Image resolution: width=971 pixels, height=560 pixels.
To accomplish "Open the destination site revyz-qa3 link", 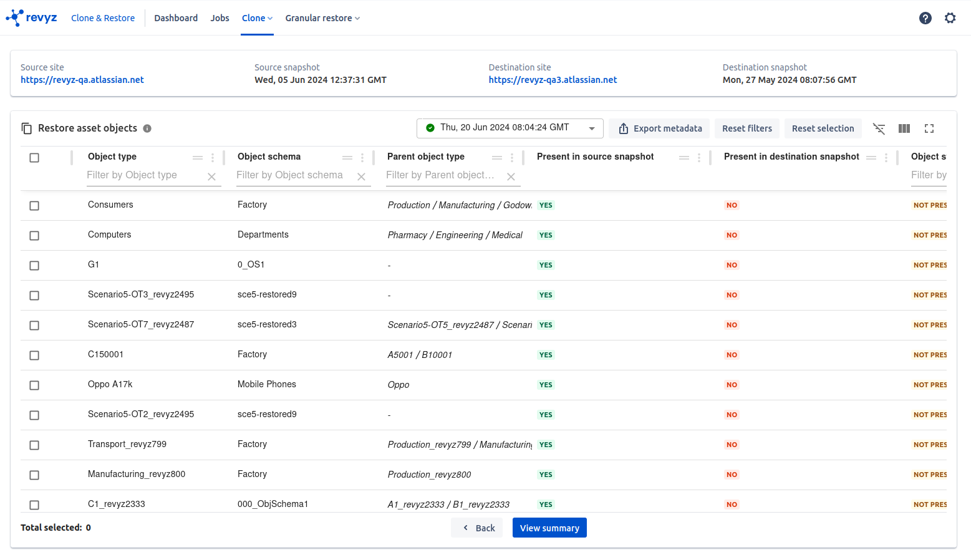I will point(553,80).
